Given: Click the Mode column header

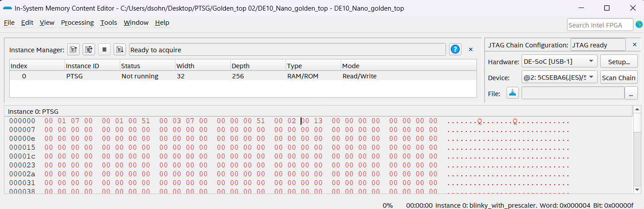Looking at the screenshot, I should tap(408, 66).
